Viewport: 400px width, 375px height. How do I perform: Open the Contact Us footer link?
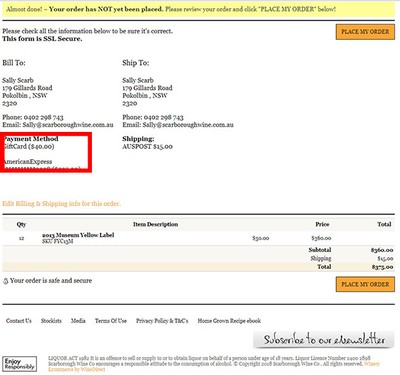[x=19, y=321]
